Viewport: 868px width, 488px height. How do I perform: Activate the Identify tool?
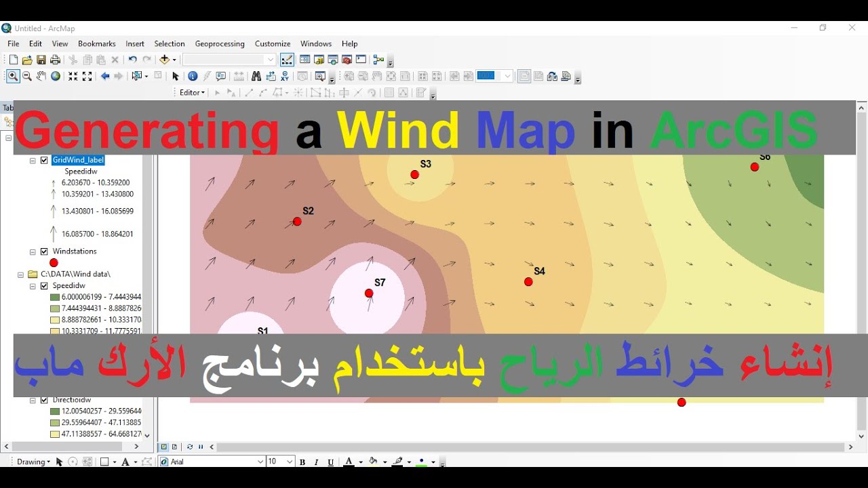pos(193,77)
